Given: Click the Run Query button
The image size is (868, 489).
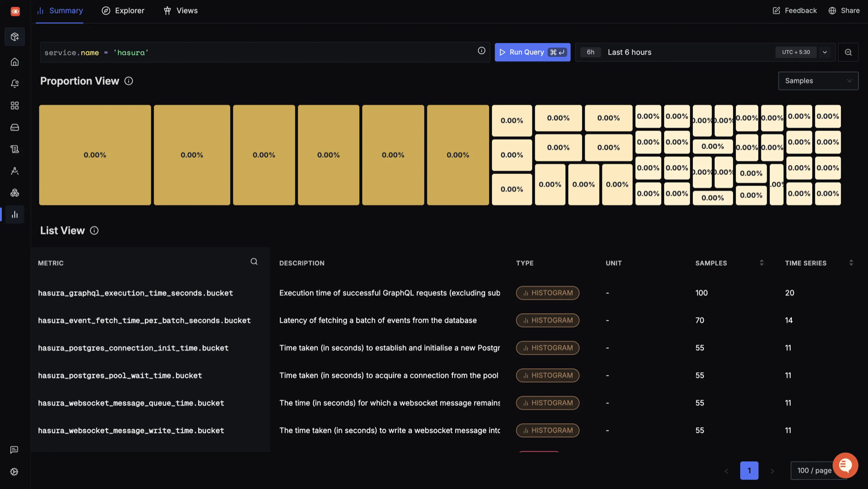Looking at the screenshot, I should coord(532,52).
